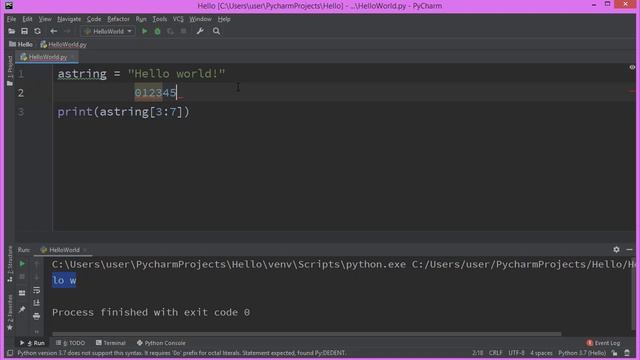This screenshot has width=640, height=360.
Task: Navigate forward with the right arrow
Action: (x=67, y=31)
